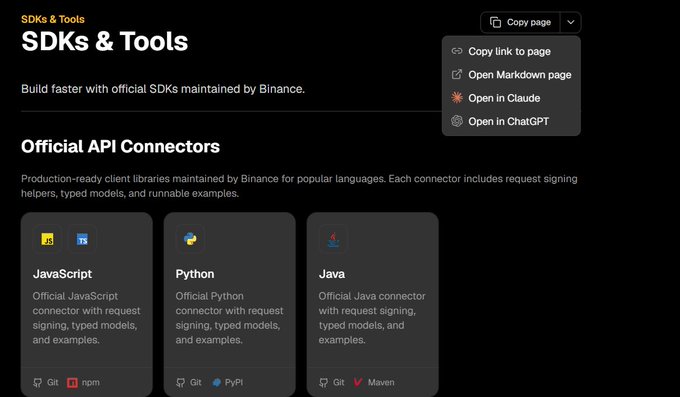This screenshot has width=680, height=397.
Task: Click the red Maven icon
Action: (x=358, y=382)
